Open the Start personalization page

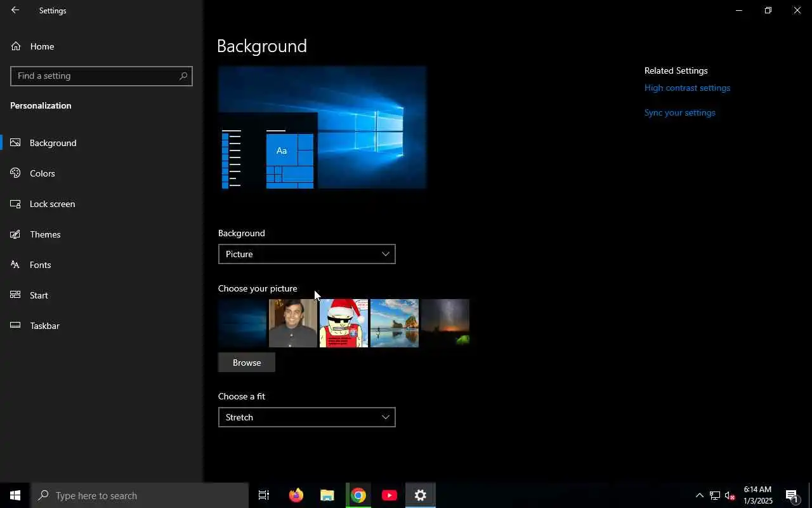tap(101, 295)
